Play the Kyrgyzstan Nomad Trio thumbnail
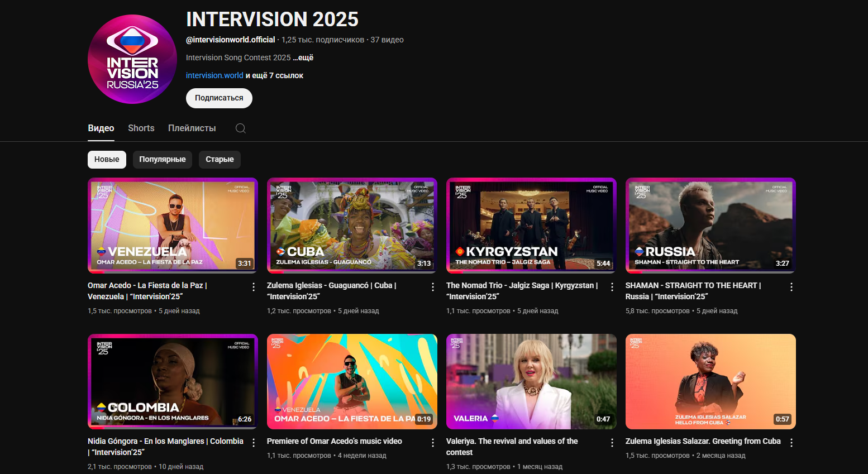The height and width of the screenshot is (474, 868). tap(531, 226)
